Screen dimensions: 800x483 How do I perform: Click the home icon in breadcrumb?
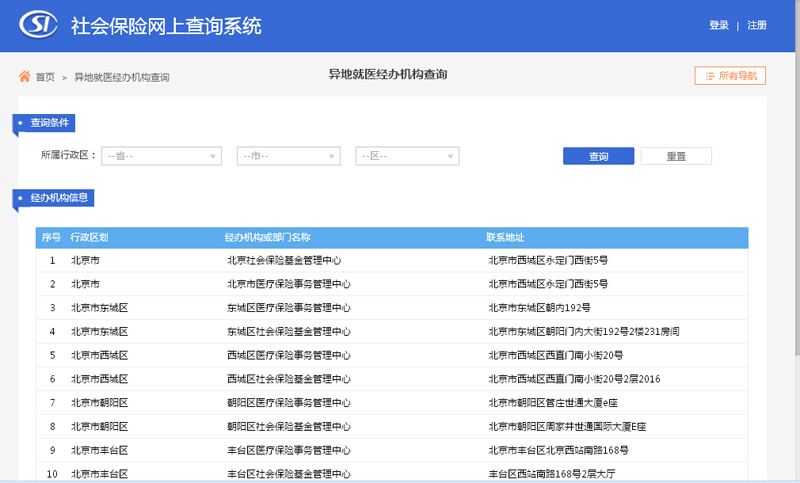[x=24, y=77]
